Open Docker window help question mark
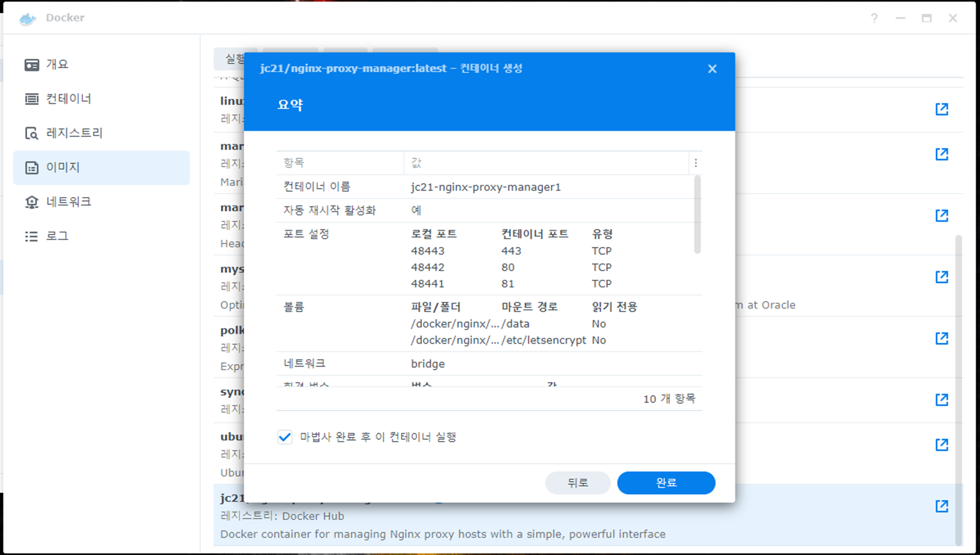The image size is (980, 555). (874, 18)
